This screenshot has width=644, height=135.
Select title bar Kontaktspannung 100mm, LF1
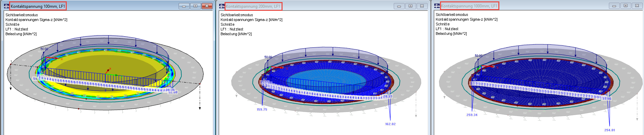pyautogui.click(x=38, y=6)
